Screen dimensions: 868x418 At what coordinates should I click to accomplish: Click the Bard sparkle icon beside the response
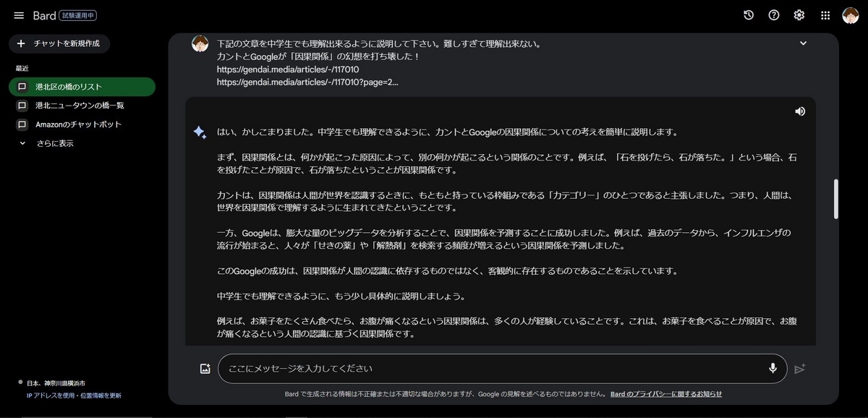point(200,132)
